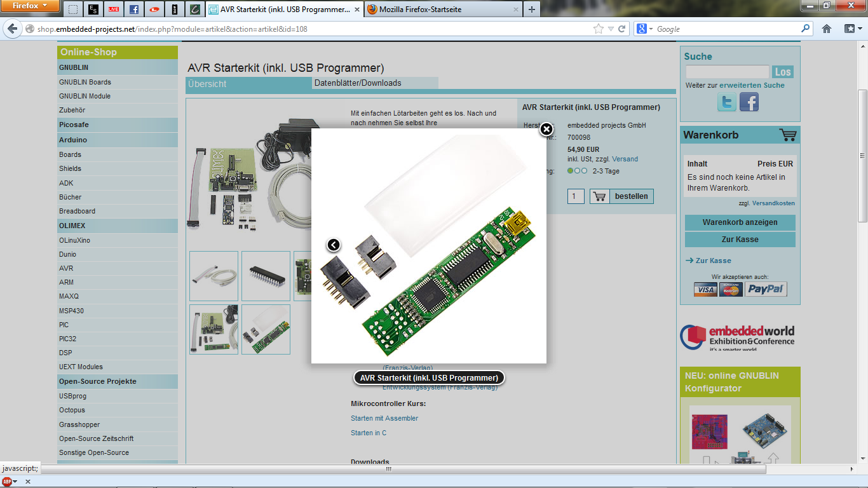Select the full starter kit thumbnail
This screenshot has height=488, width=868.
214,329
